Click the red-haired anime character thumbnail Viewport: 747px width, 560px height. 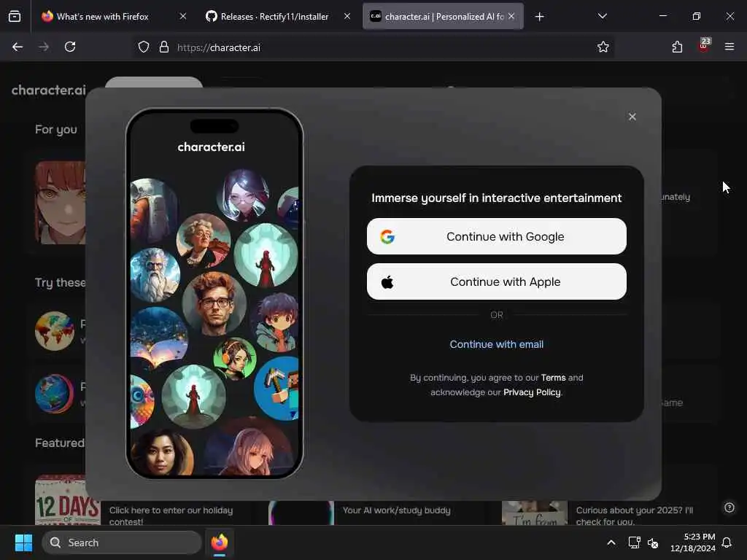tap(60, 203)
